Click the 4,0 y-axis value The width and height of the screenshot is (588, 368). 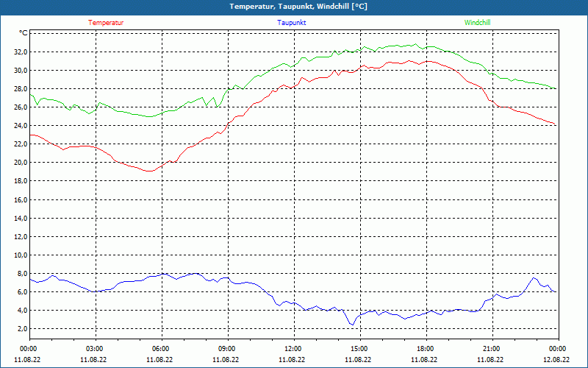[22, 310]
